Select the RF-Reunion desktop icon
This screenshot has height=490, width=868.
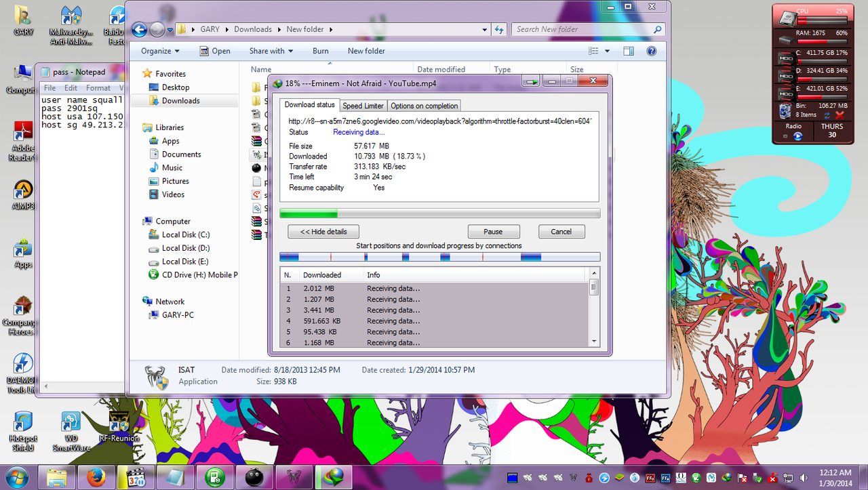click(119, 426)
